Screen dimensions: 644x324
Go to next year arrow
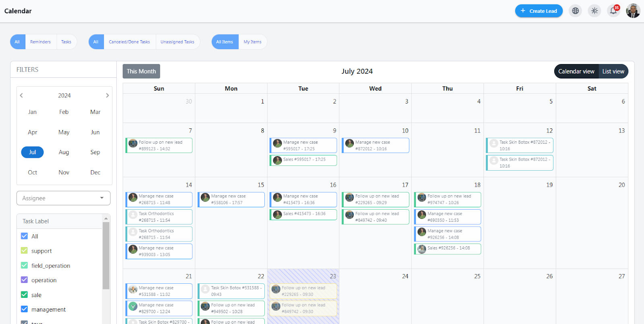tap(107, 95)
